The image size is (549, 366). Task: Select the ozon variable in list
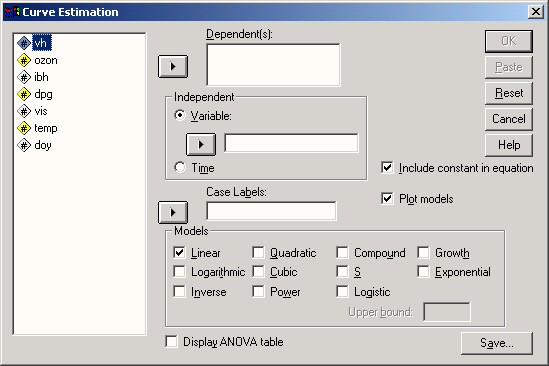pos(46,61)
